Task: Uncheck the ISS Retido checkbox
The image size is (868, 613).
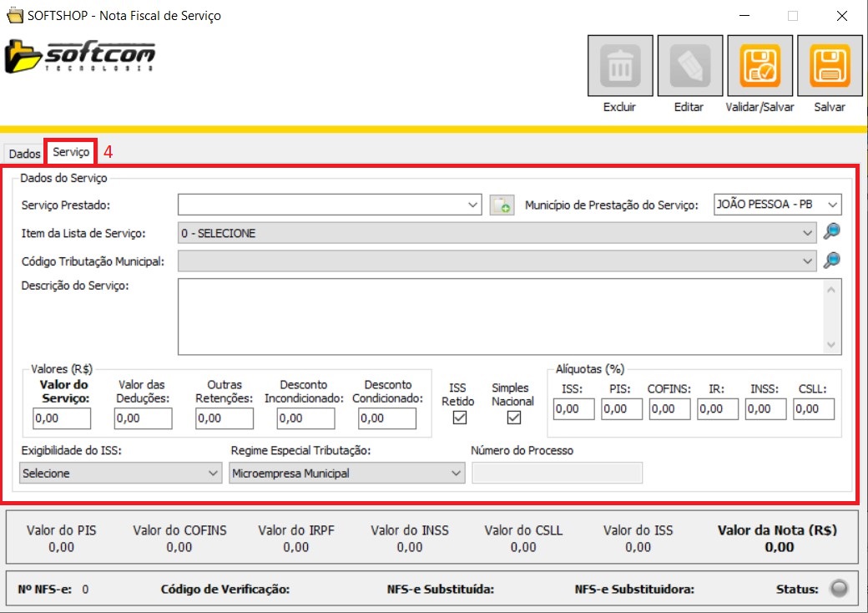Action: (458, 418)
